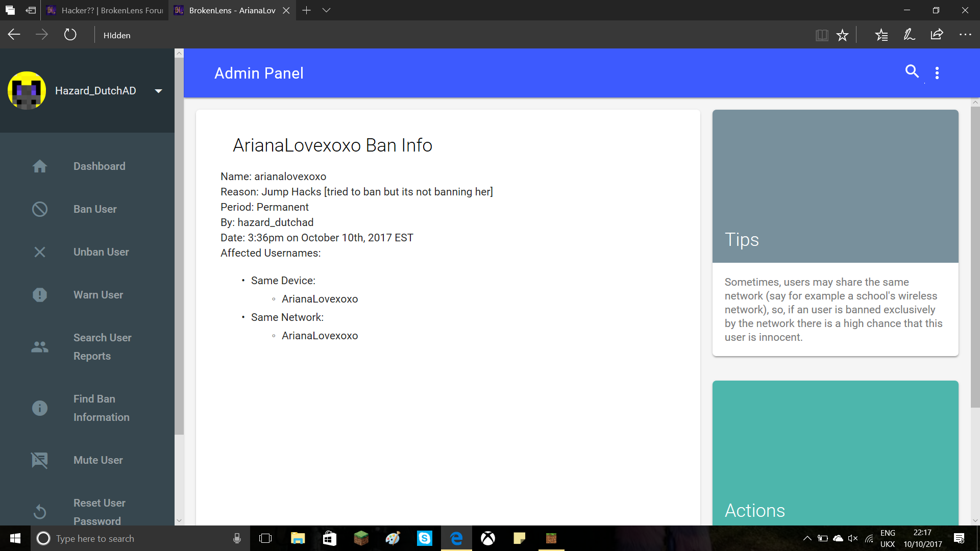Image resolution: width=980 pixels, height=551 pixels.
Task: Click the Actions card header
Action: pyautogui.click(x=836, y=453)
